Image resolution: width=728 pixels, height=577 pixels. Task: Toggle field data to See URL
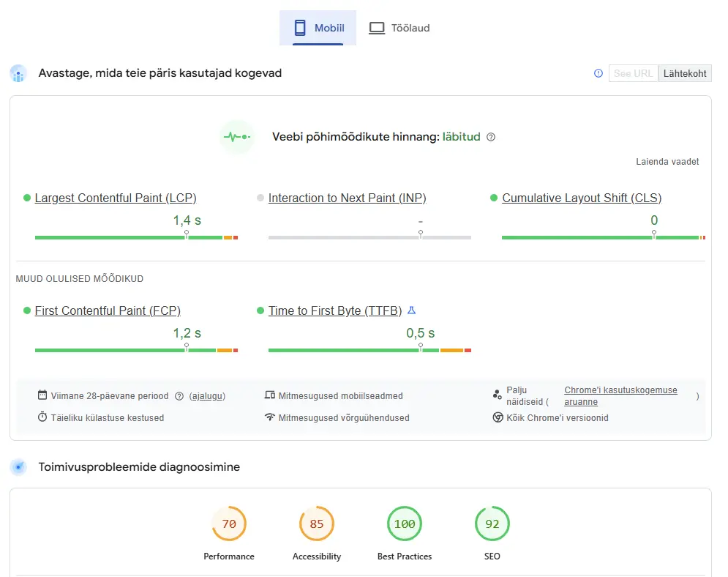633,73
